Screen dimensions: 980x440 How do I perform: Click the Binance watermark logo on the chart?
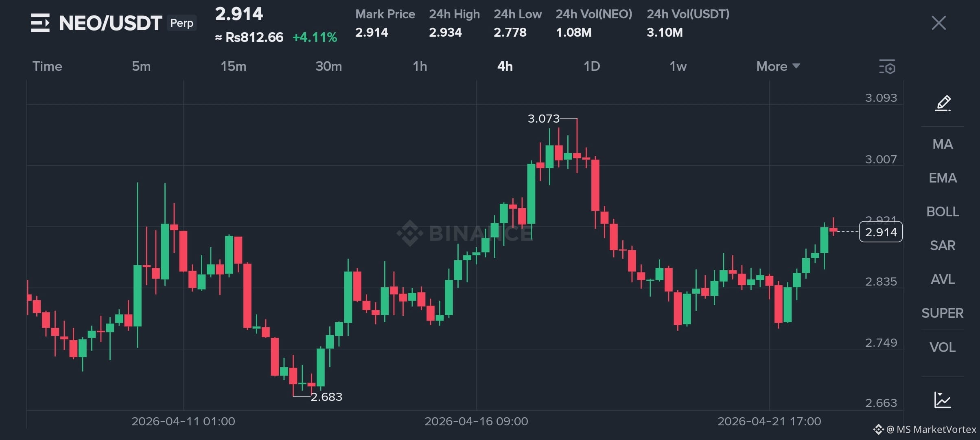[x=464, y=233]
